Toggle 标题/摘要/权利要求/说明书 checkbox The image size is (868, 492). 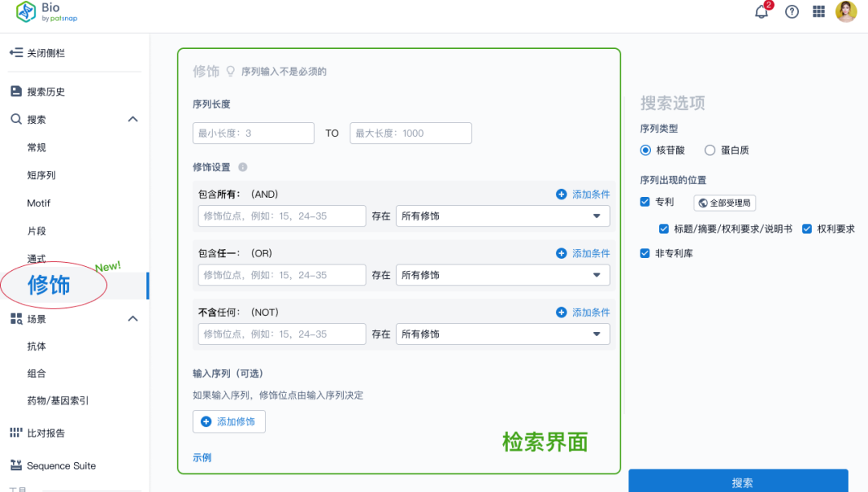pyautogui.click(x=664, y=228)
